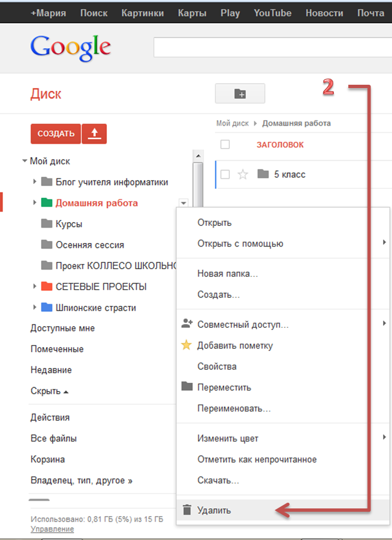392x540 pixels.
Task: Click Домашняя работа in the breadcrumb
Action: coord(296,124)
